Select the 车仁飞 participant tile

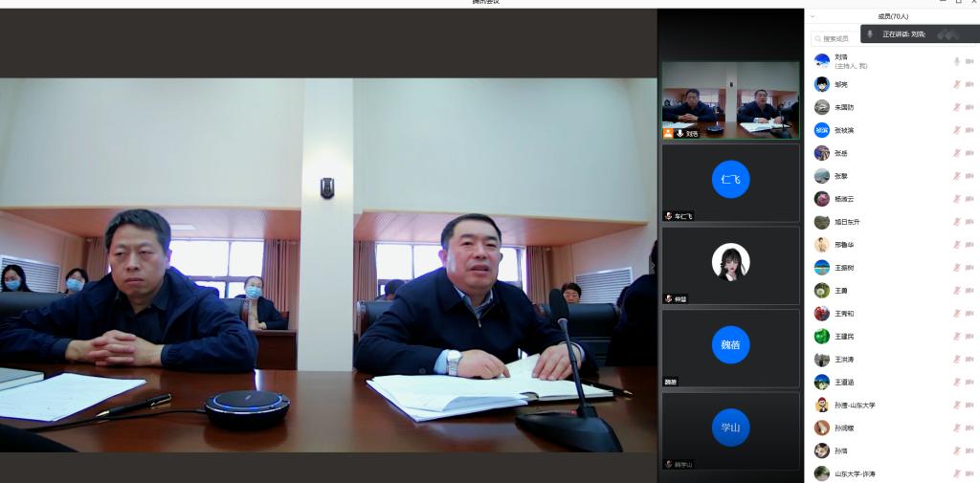[x=731, y=183]
